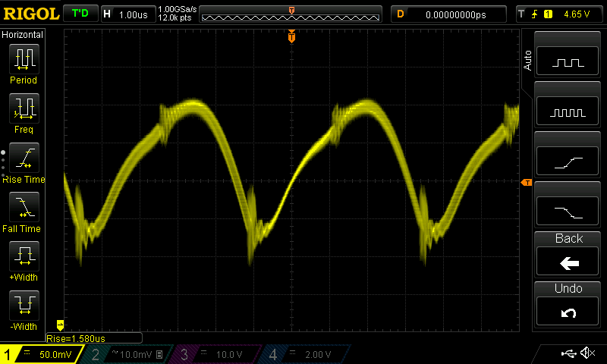Click the RIGOL logo
Image resolution: width=607 pixels, height=364 pixels.
[x=31, y=14]
